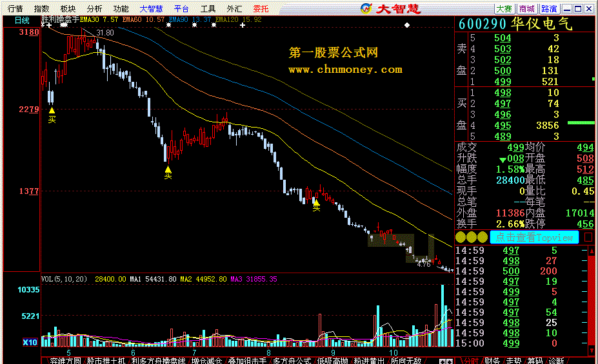Select the 低吸高抛 indicator tab
This screenshot has width=598, height=364.
coord(332,361)
